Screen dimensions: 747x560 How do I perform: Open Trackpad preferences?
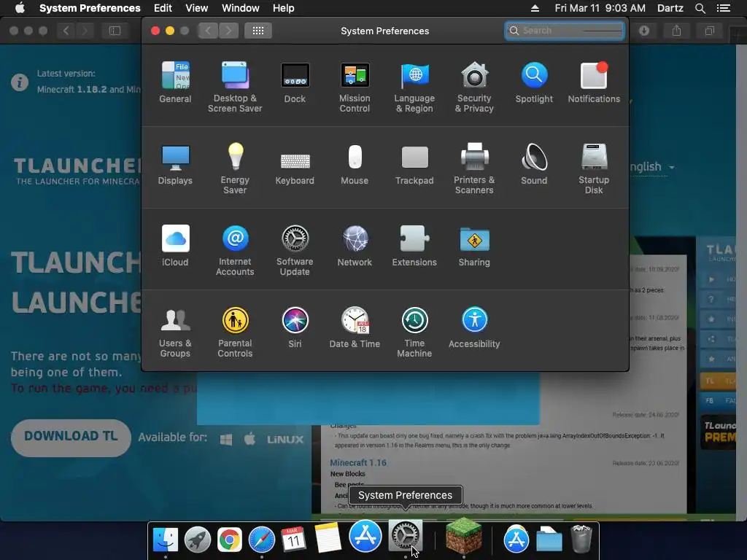[x=414, y=164]
